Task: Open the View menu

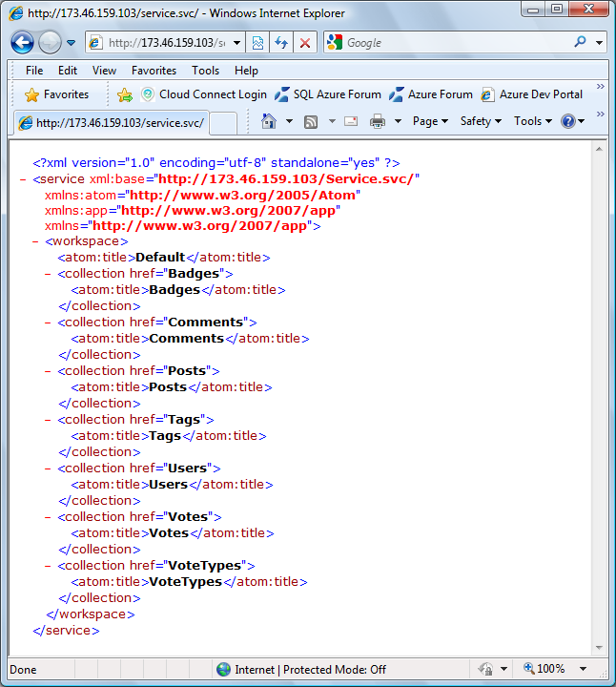Action: click(104, 71)
